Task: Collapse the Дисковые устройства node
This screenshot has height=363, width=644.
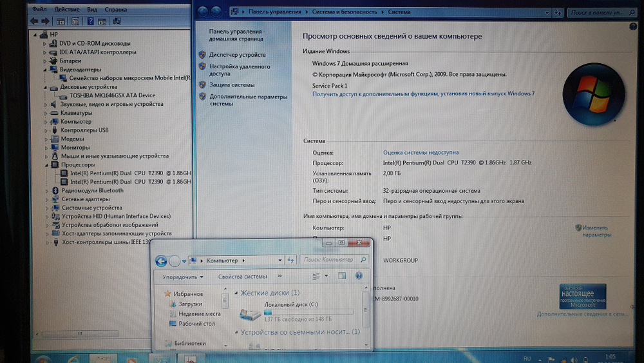Action: tap(46, 87)
